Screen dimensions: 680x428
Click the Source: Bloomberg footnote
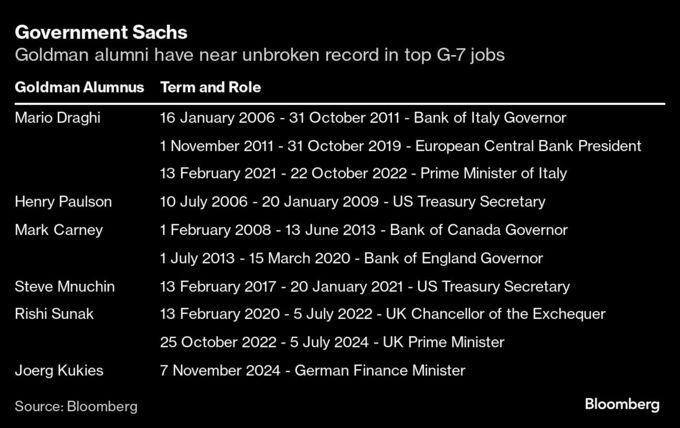point(76,406)
